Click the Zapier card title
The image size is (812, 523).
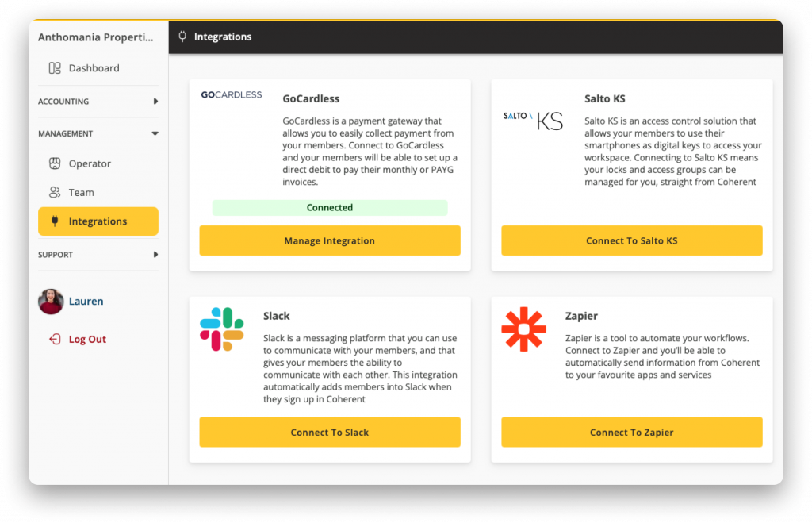581,316
